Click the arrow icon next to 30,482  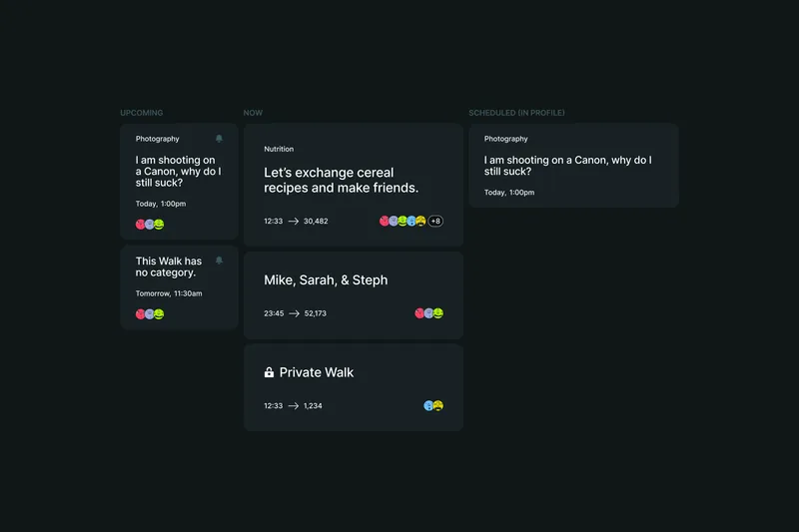click(x=294, y=221)
